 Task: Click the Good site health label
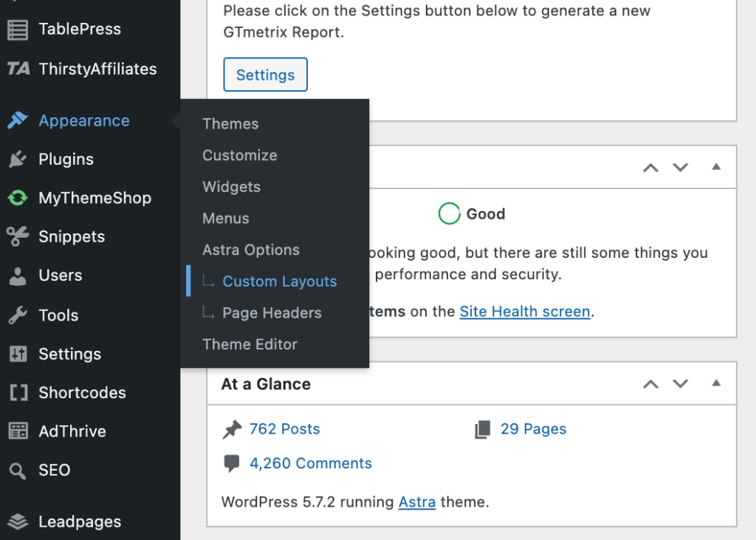pyautogui.click(x=486, y=213)
